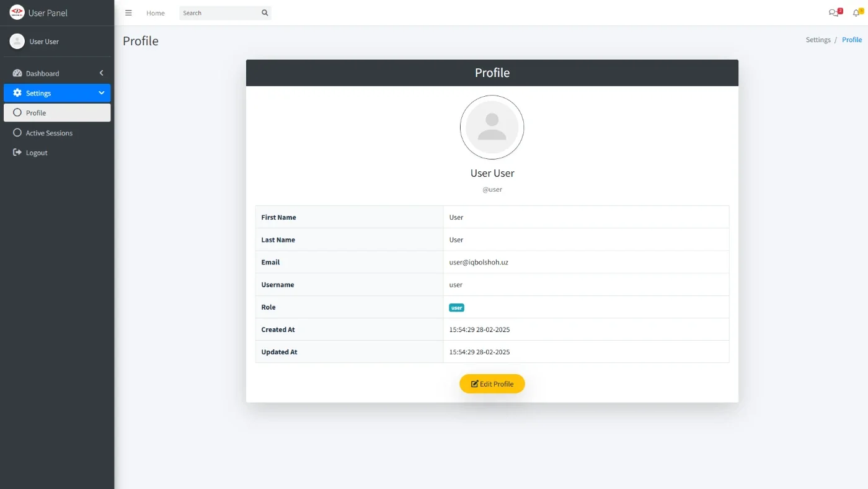Click the Profile breadcrumb link
Screen dimensions: 868x489
point(852,40)
